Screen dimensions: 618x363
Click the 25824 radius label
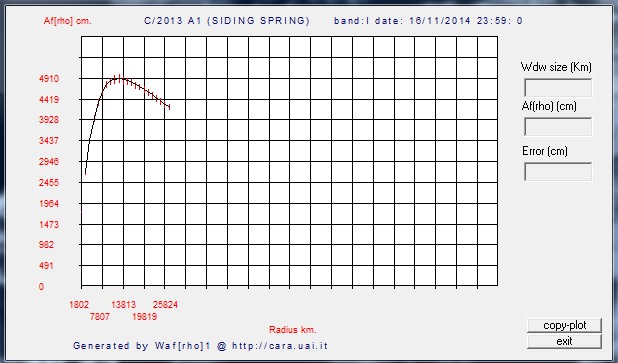pyautogui.click(x=165, y=305)
